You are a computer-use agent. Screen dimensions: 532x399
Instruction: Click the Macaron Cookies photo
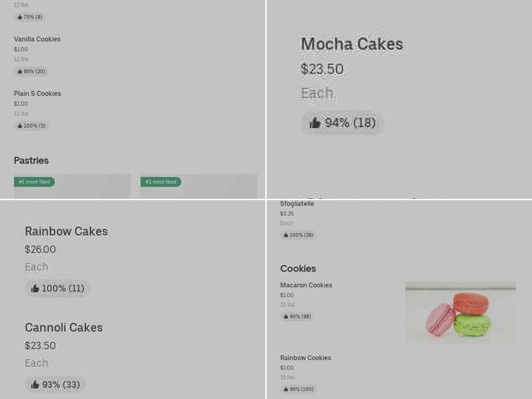pyautogui.click(x=460, y=313)
